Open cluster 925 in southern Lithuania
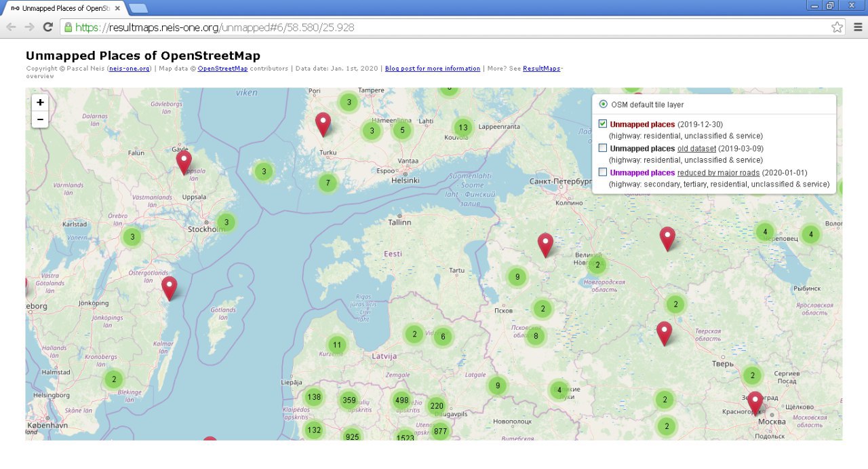This screenshot has width=868, height=469. (x=351, y=435)
